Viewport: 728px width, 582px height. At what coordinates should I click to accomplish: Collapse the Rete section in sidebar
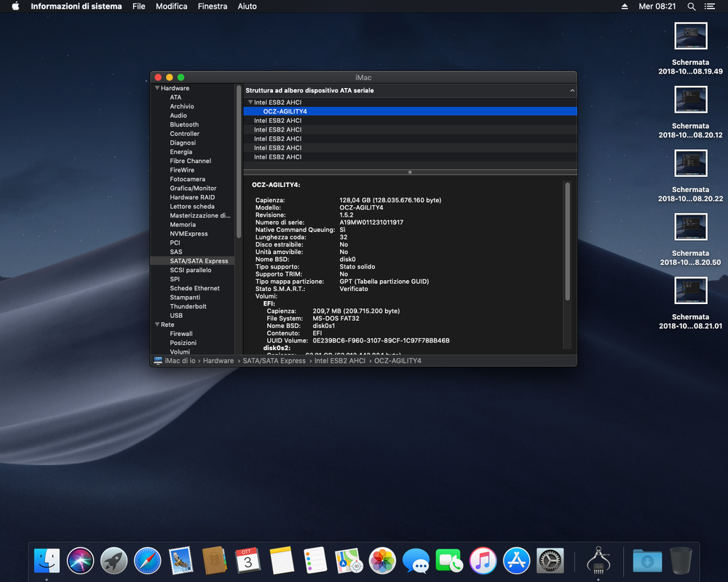click(157, 324)
